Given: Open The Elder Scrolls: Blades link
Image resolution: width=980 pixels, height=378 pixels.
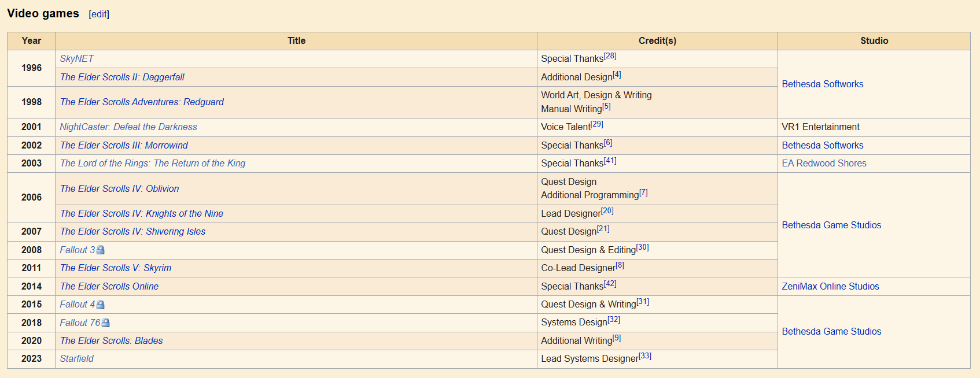Looking at the screenshot, I should coord(112,341).
